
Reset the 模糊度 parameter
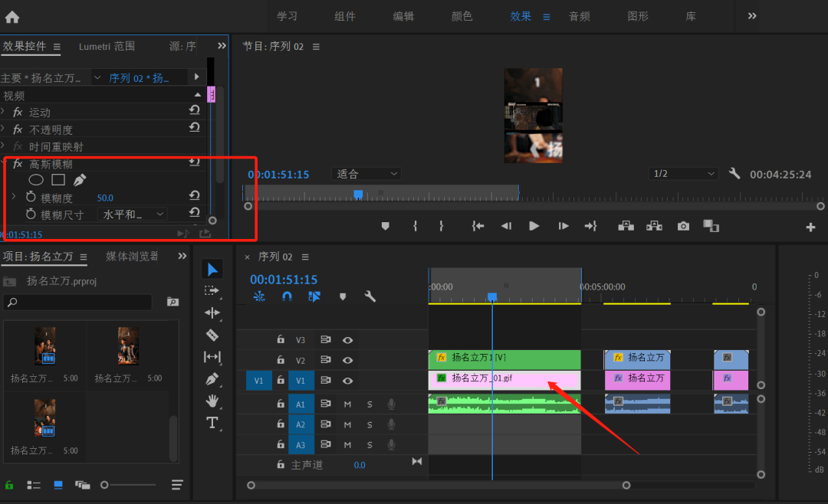pos(195,197)
